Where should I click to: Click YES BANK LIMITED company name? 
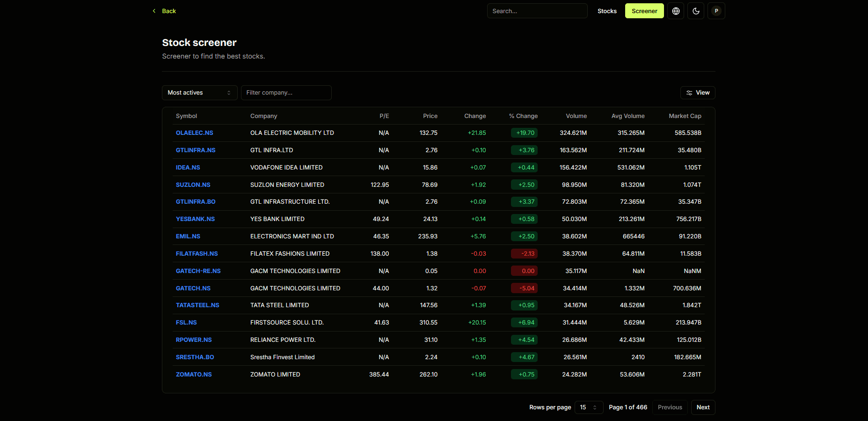coord(277,219)
